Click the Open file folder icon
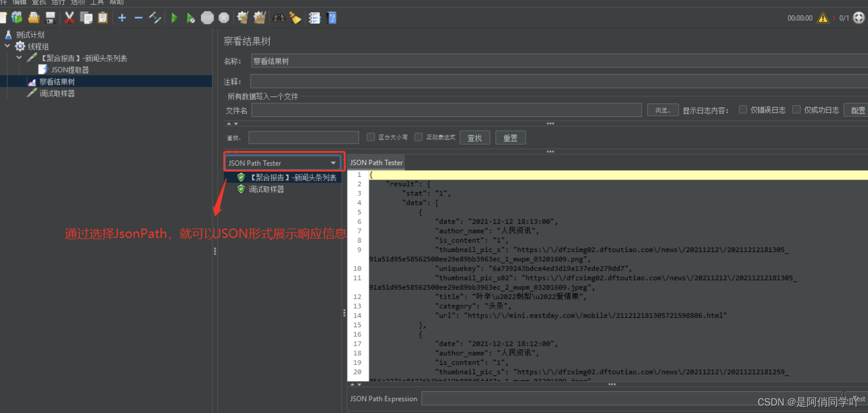This screenshot has width=868, height=413. [x=34, y=18]
